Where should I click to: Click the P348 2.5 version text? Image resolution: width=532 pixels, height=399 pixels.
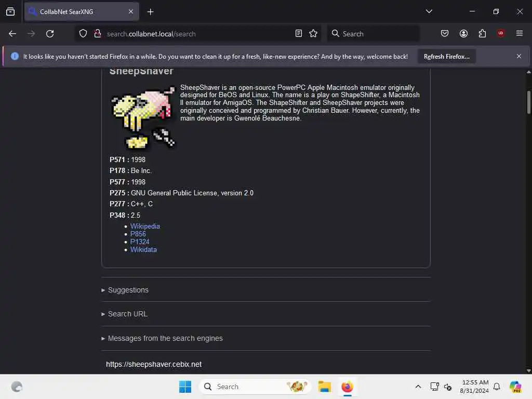125,215
